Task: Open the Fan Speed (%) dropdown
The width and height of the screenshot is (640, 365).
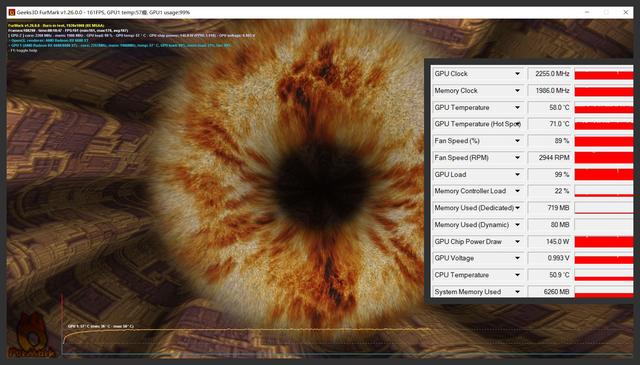Action: pyautogui.click(x=517, y=141)
